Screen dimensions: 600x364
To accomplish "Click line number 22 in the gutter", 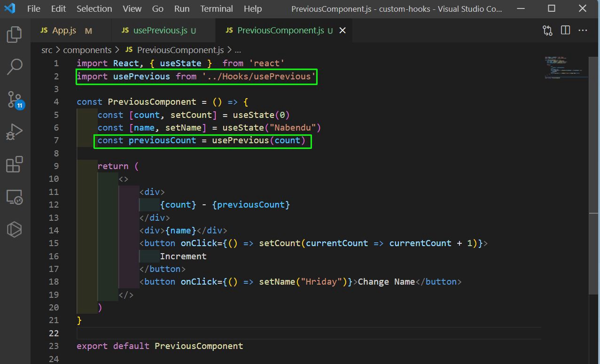I will (54, 333).
